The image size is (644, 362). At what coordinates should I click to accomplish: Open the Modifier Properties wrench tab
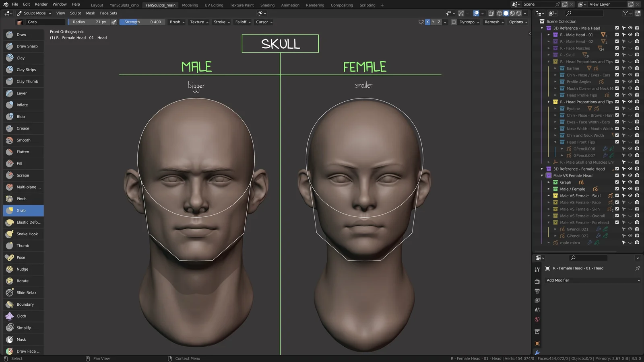pyautogui.click(x=537, y=352)
